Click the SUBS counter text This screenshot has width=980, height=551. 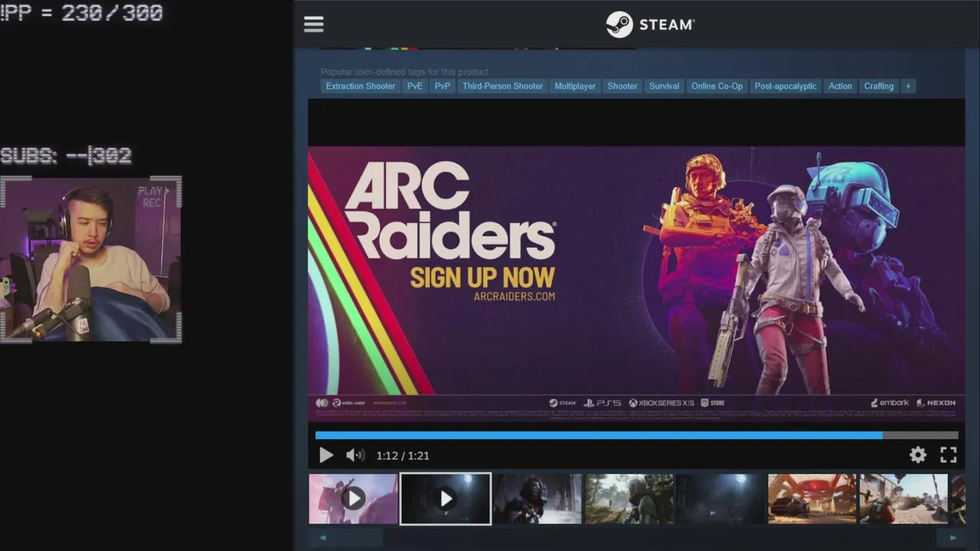[66, 156]
